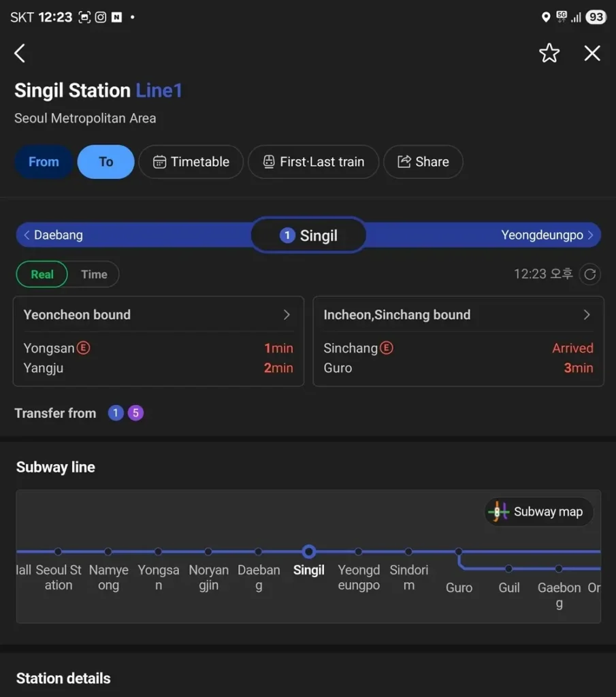Open the Timetable
The width and height of the screenshot is (616, 697).
(x=191, y=162)
